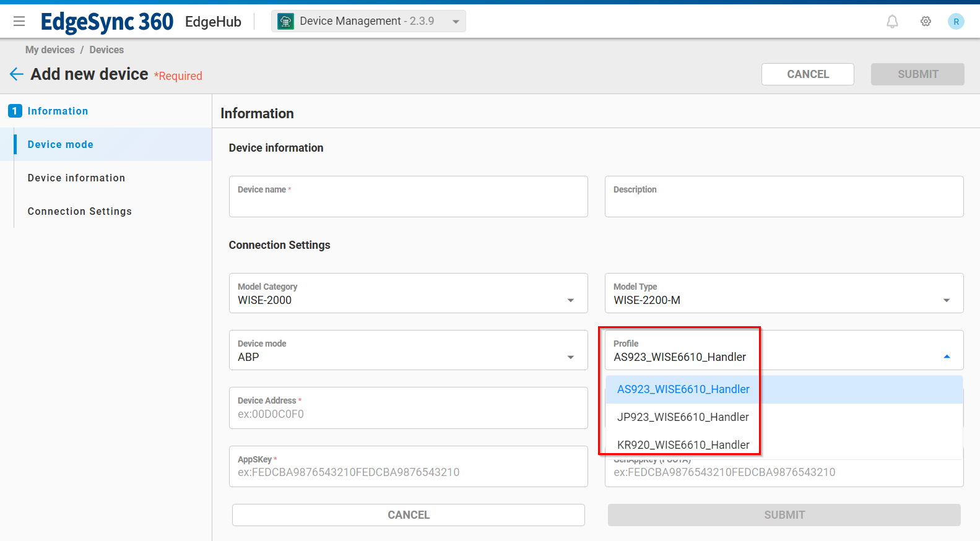The height and width of the screenshot is (541, 980).
Task: Click the user avatar R icon
Action: (956, 22)
